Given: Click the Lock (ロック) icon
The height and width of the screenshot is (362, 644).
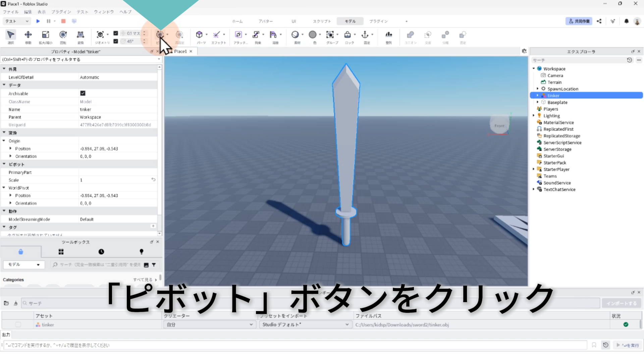Looking at the screenshot, I should click(x=347, y=35).
